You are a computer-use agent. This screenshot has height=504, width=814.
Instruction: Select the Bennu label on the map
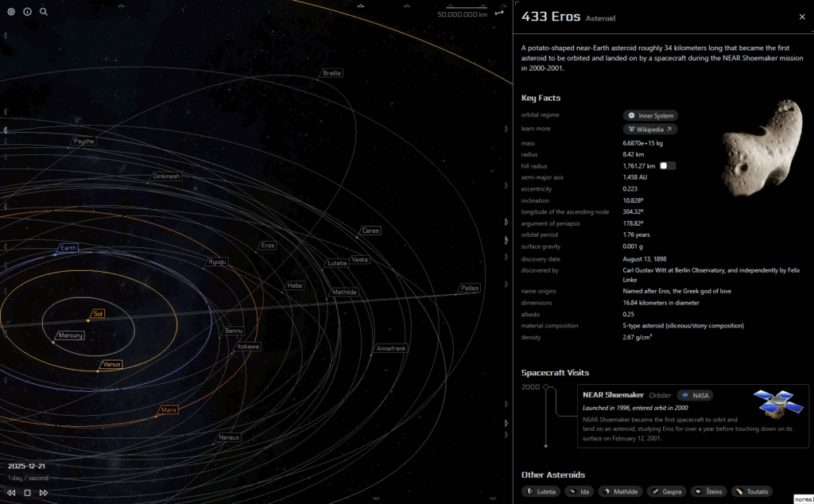point(234,331)
